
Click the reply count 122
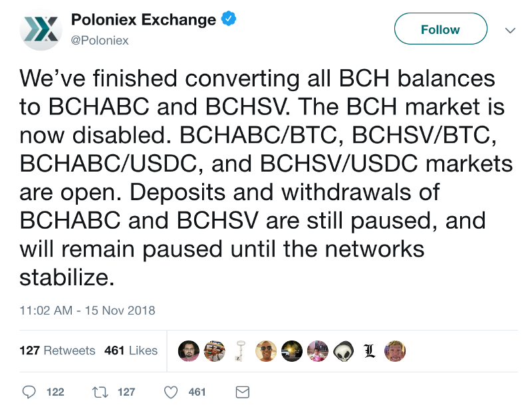coord(55,392)
